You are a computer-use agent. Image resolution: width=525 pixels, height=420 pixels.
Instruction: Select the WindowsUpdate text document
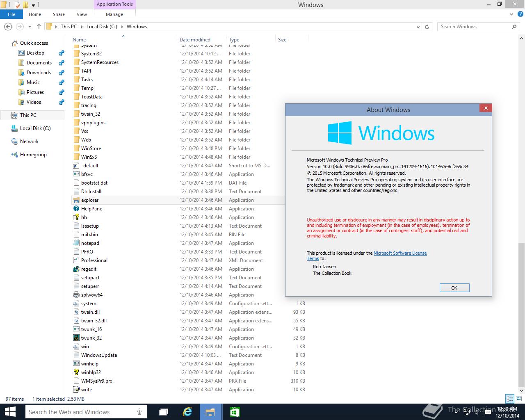coord(189,355)
